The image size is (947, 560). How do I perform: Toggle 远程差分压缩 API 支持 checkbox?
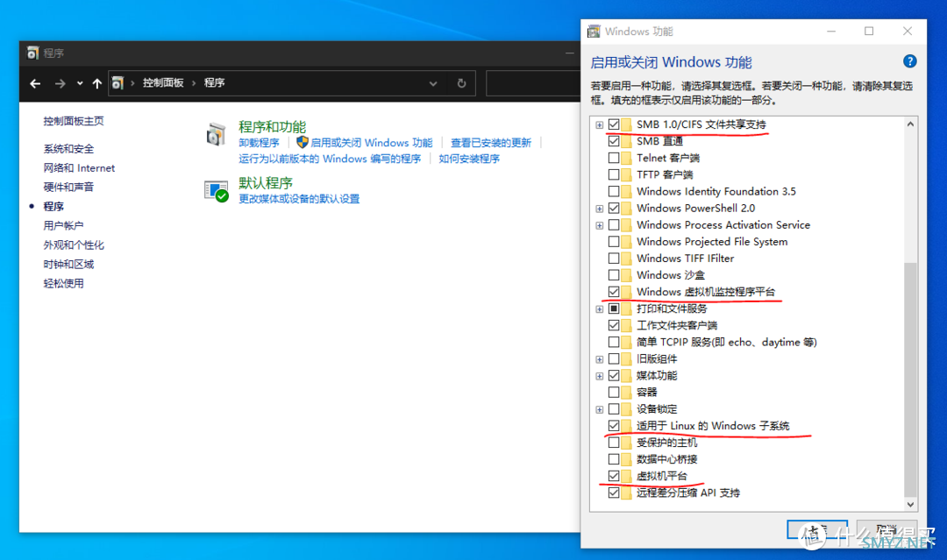(x=614, y=493)
